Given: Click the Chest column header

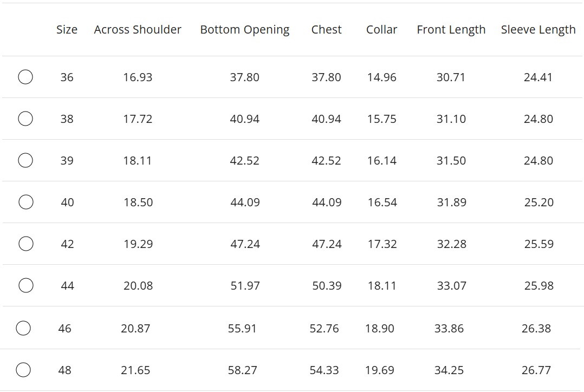Looking at the screenshot, I should (x=326, y=30).
